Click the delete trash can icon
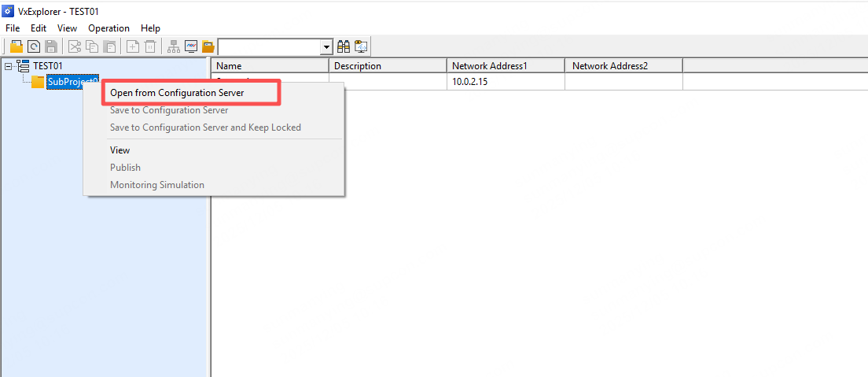The height and width of the screenshot is (377, 868). coord(150,46)
